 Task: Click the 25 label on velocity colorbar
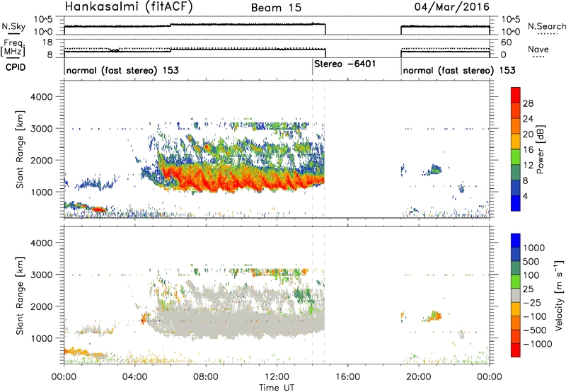click(x=528, y=289)
